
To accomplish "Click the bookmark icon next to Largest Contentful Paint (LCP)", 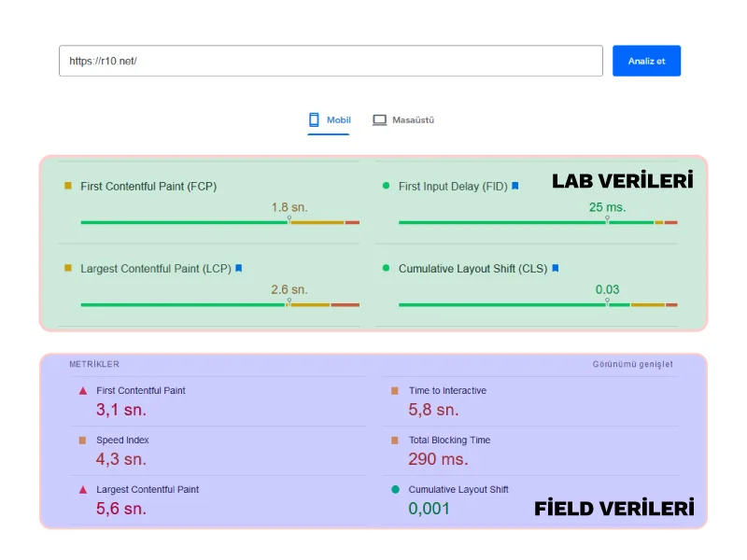I will pyautogui.click(x=238, y=269).
